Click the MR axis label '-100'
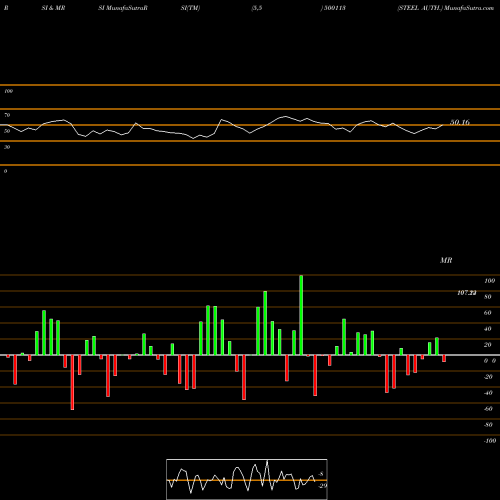 [490, 441]
